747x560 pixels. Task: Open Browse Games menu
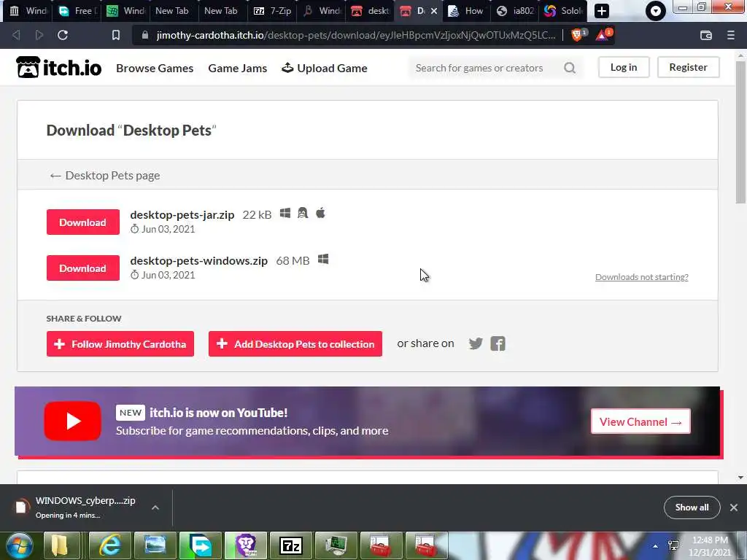pos(155,68)
